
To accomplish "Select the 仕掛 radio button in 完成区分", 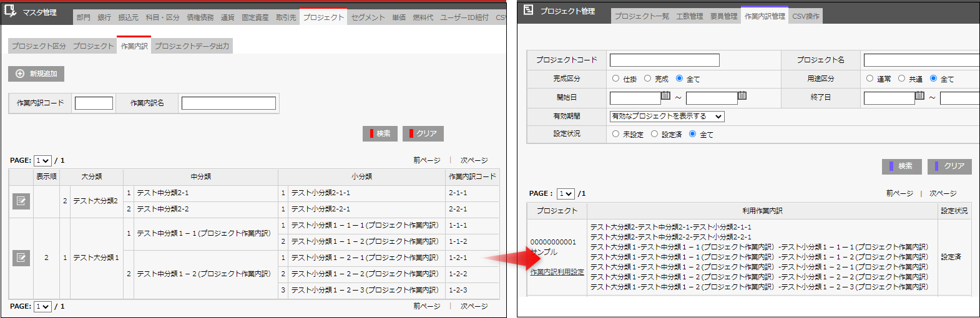I will (615, 79).
